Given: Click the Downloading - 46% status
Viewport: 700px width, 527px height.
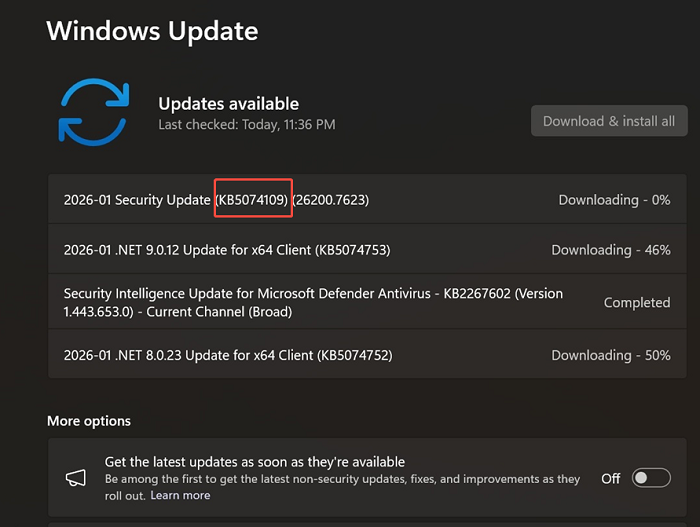Looking at the screenshot, I should click(x=610, y=250).
